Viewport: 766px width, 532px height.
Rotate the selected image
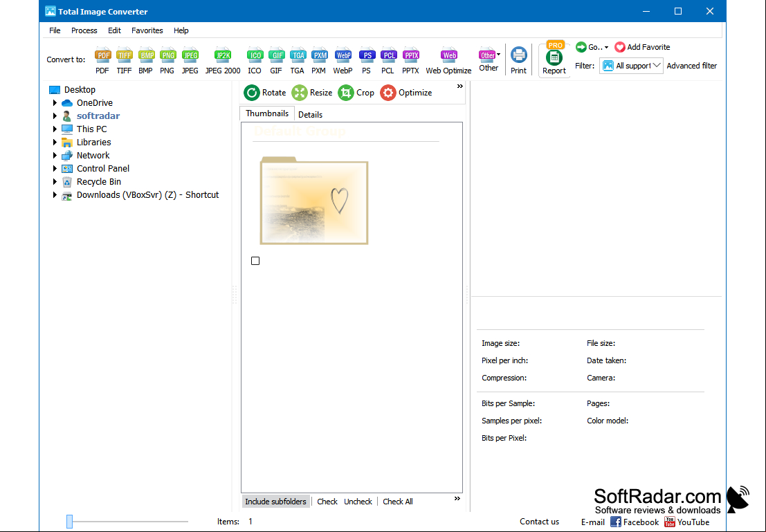265,93
